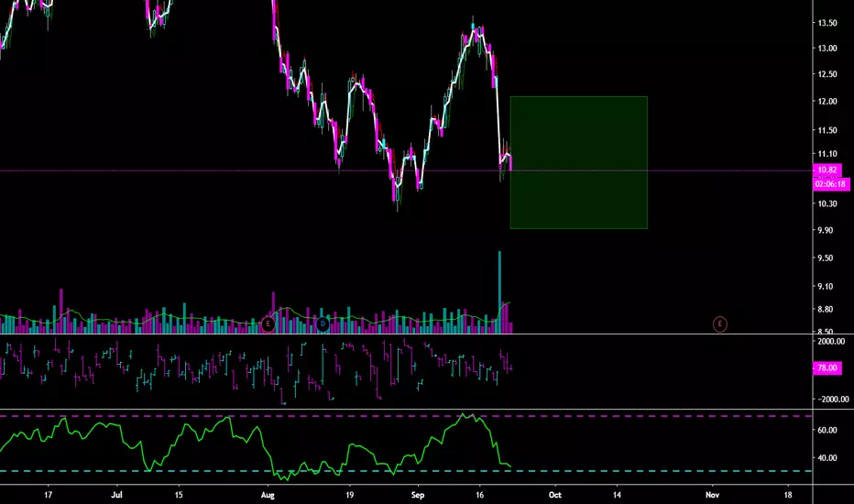The image size is (854, 504).
Task: Click the 12.50 price axis label
Action: pyautogui.click(x=827, y=74)
